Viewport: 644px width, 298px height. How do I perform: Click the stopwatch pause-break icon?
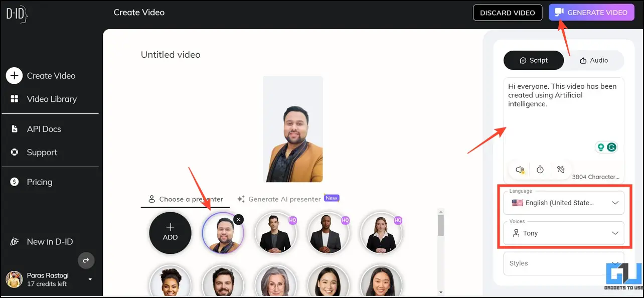click(x=540, y=170)
